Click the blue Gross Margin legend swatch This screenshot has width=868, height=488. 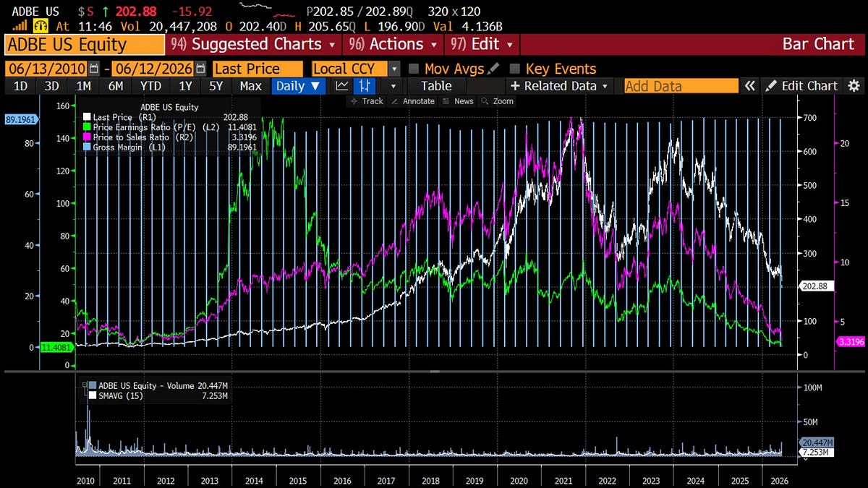pos(88,147)
